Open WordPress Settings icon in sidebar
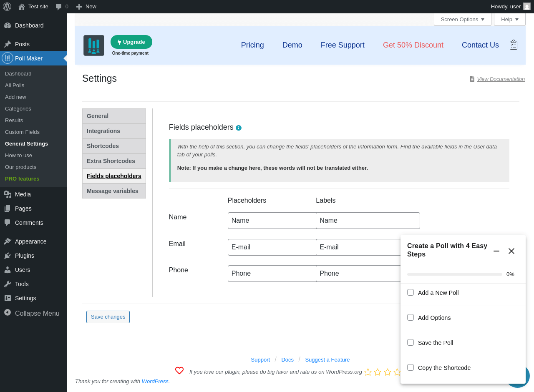Screen dimensions: 534x392 click(x=8, y=298)
